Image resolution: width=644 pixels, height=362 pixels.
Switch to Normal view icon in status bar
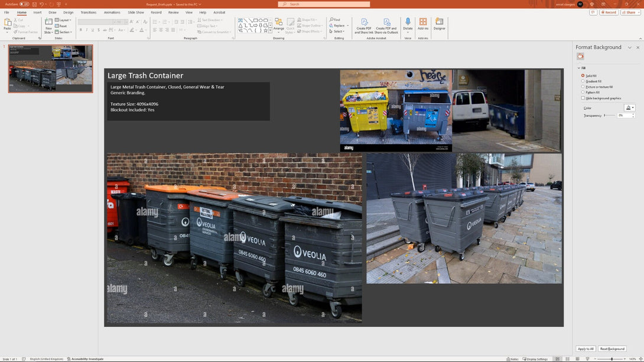557,359
